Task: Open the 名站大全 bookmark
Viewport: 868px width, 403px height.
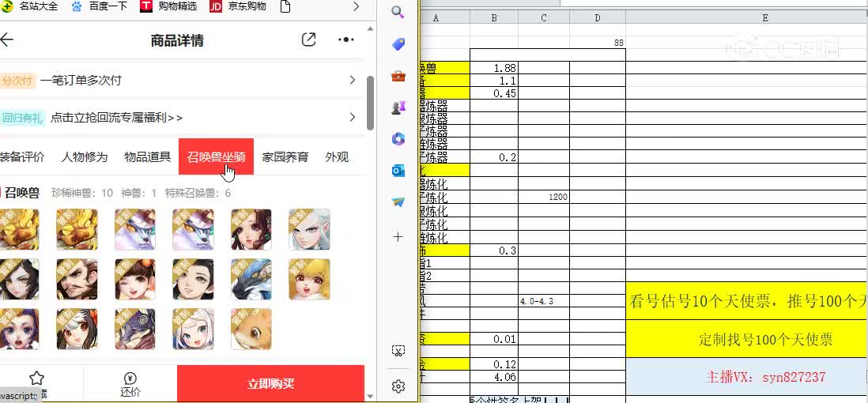Action: point(29,6)
